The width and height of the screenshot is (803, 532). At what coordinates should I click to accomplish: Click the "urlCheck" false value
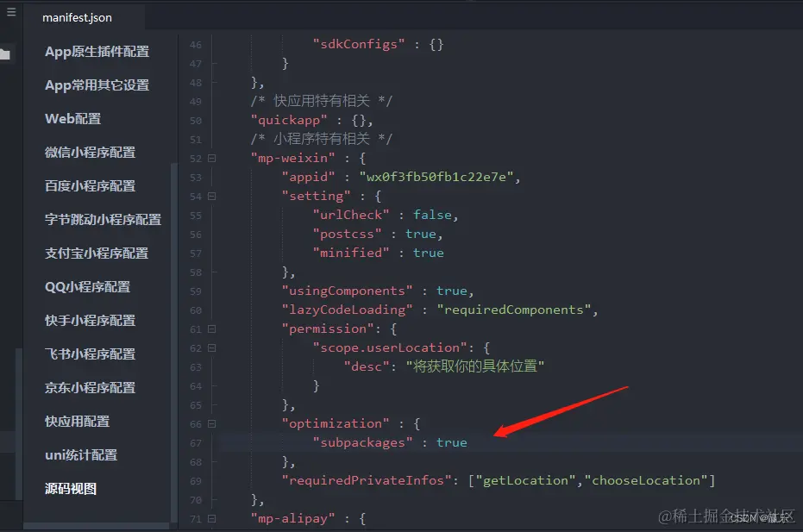(432, 215)
